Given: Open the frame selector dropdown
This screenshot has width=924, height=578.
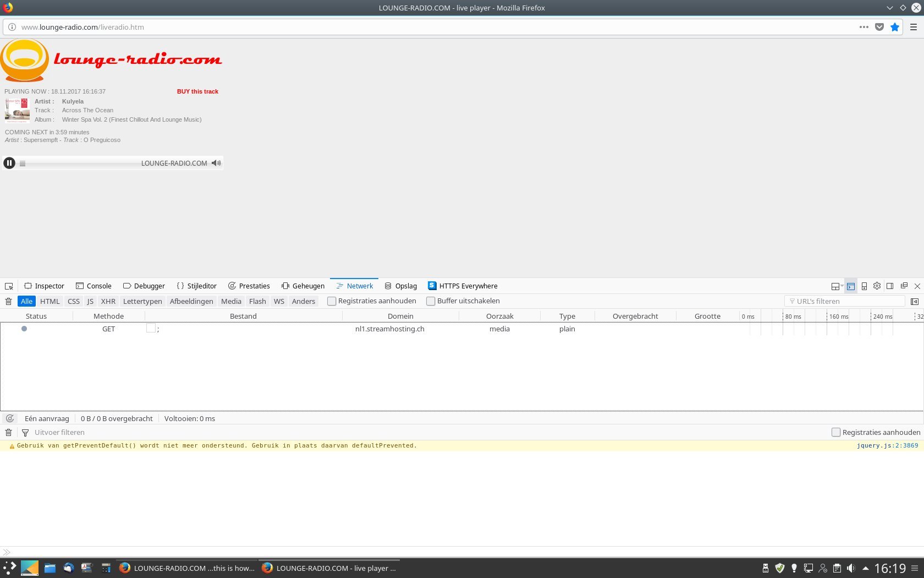Looking at the screenshot, I should click(x=837, y=286).
